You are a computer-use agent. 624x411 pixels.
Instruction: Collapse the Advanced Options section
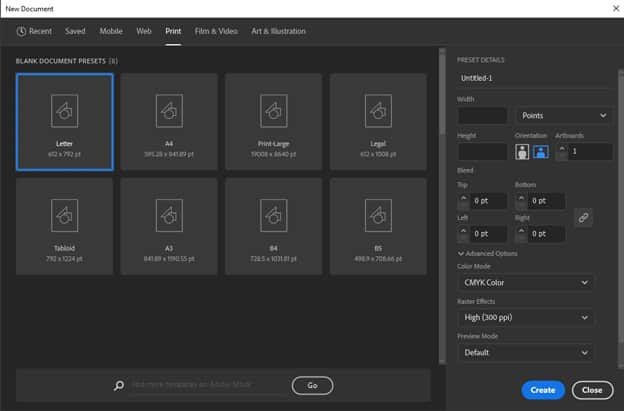point(488,253)
